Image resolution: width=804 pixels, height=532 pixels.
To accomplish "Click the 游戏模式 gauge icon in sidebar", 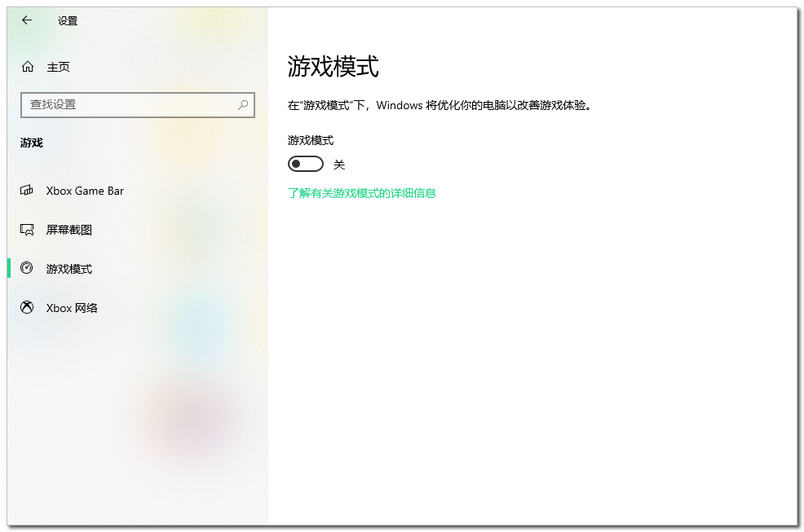I will [x=27, y=268].
